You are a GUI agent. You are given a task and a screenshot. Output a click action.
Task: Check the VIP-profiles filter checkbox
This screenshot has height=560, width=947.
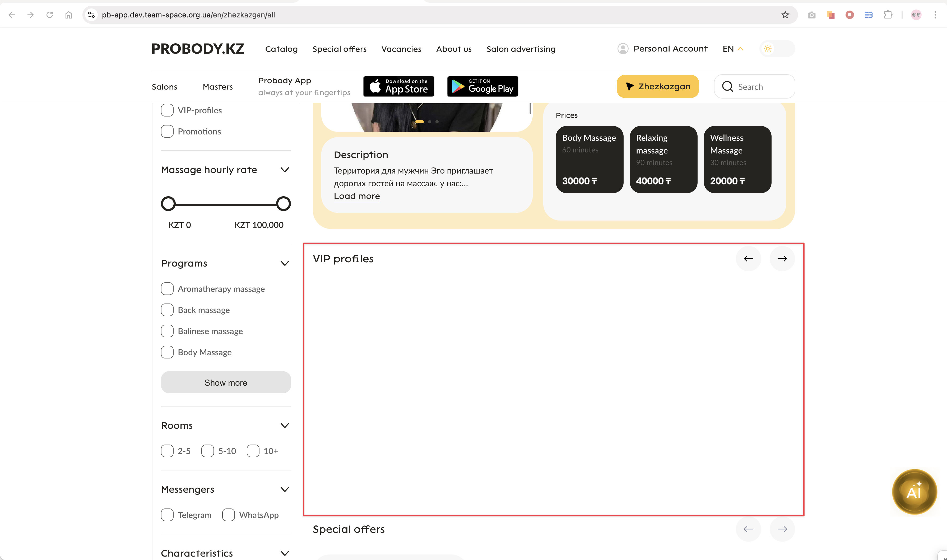[167, 110]
